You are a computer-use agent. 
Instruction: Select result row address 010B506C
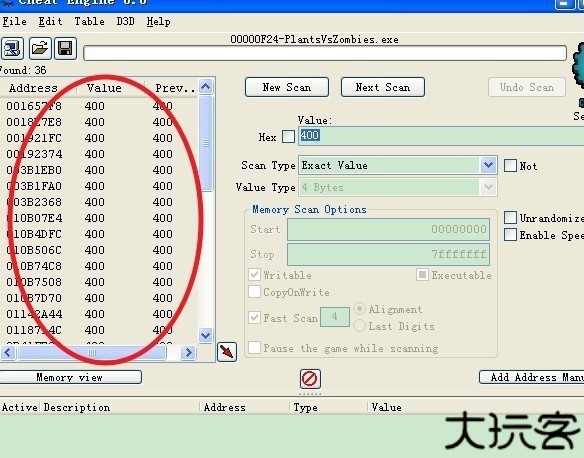(x=99, y=250)
